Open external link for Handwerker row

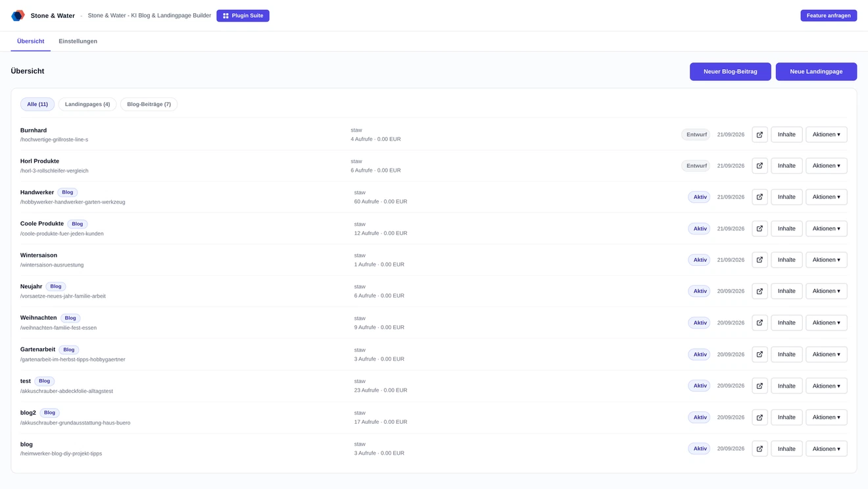pyautogui.click(x=759, y=197)
